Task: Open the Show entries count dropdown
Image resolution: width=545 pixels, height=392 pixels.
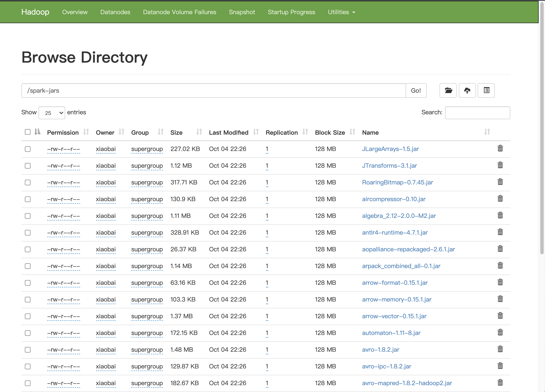Action: 52,113
